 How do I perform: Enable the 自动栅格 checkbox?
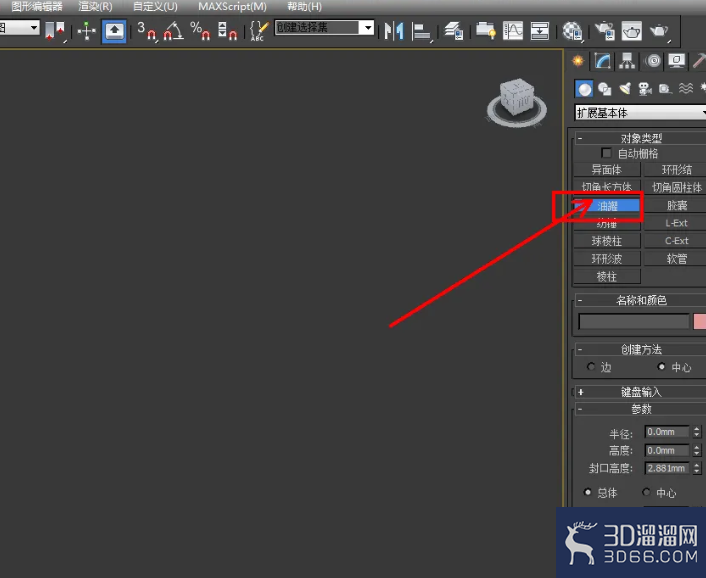tap(606, 153)
